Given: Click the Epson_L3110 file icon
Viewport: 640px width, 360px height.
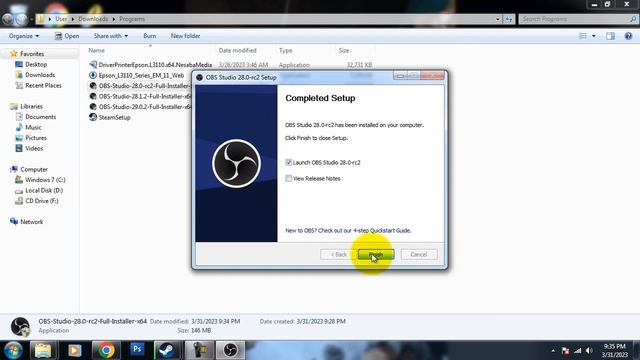Looking at the screenshot, I should pos(93,76).
